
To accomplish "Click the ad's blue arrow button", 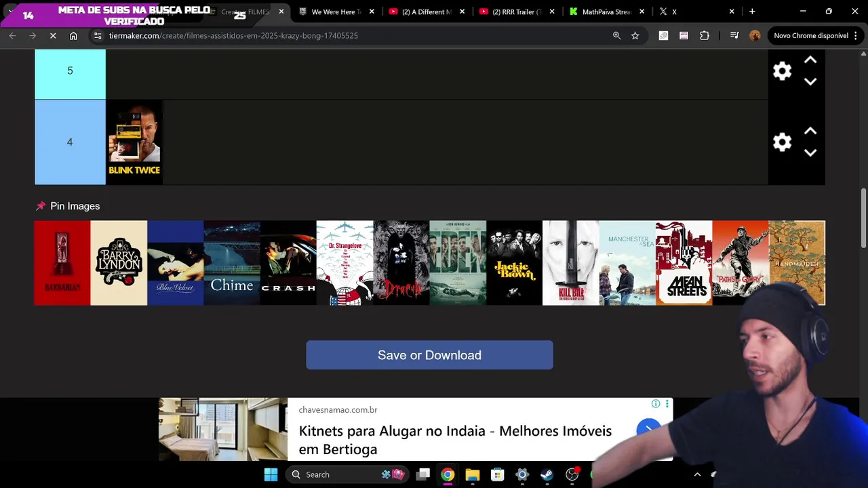I will coord(648,428).
